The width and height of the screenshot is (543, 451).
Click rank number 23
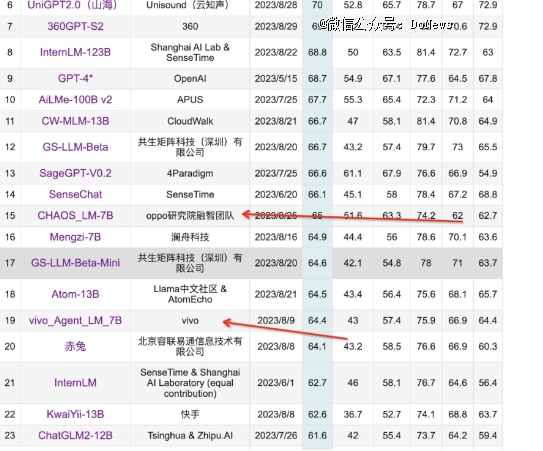(10, 435)
